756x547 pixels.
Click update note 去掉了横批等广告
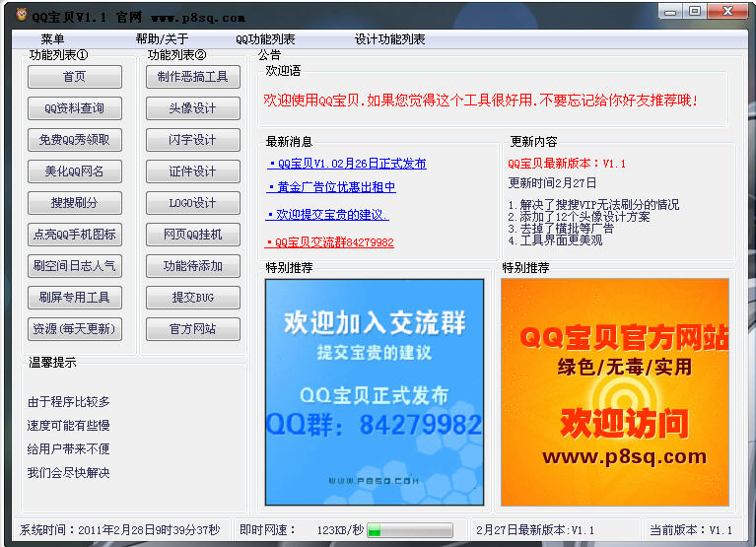pos(561,229)
